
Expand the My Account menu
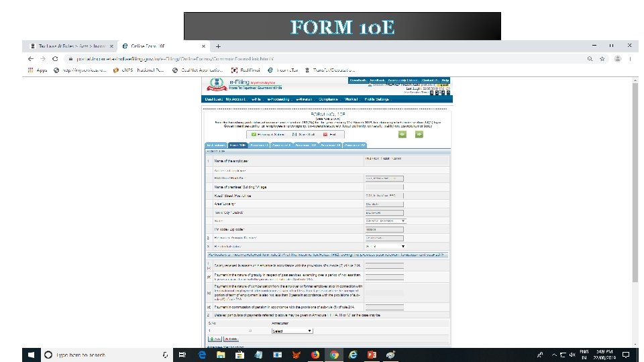235,99
